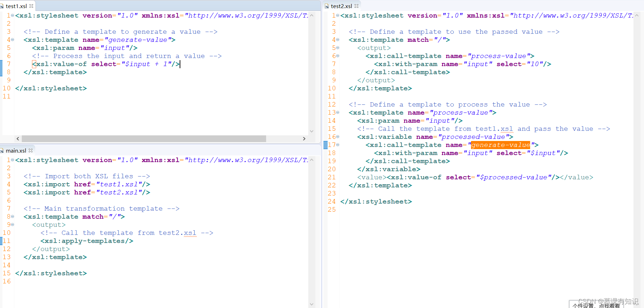Image resolution: width=644 pixels, height=308 pixels.
Task: Click with-param select="10" line in test2.xsl
Action: click(463, 64)
